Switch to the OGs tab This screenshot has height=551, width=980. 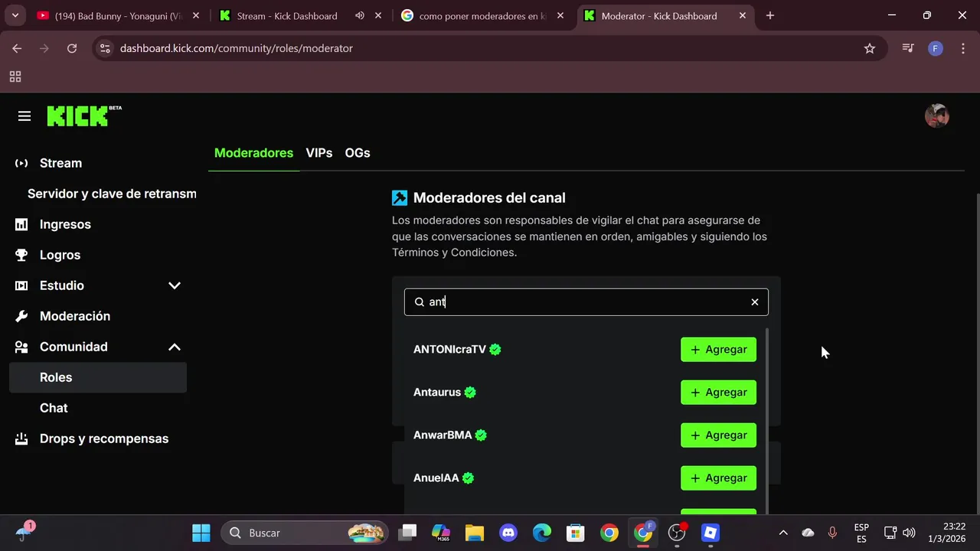pos(358,153)
